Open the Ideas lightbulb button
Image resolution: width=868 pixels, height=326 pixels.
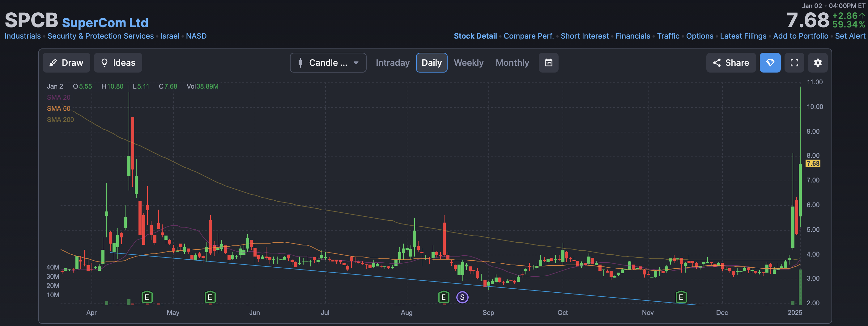click(x=118, y=63)
